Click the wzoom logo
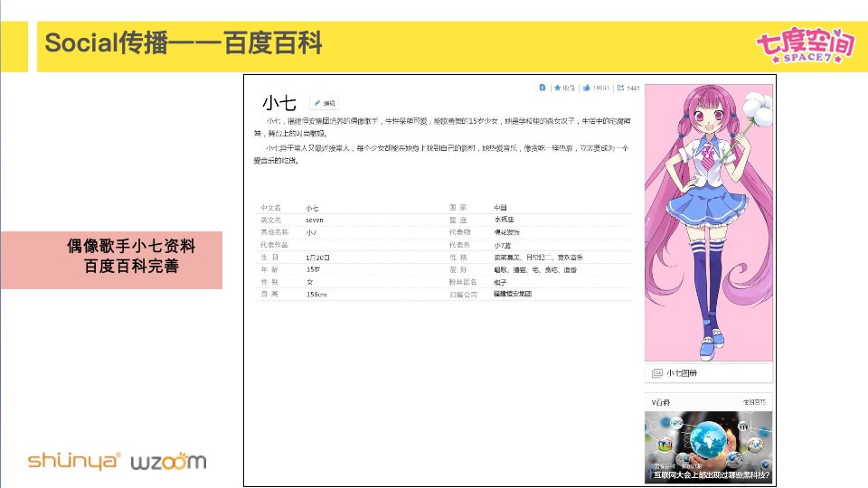Image resolution: width=868 pixels, height=488 pixels. [x=168, y=461]
